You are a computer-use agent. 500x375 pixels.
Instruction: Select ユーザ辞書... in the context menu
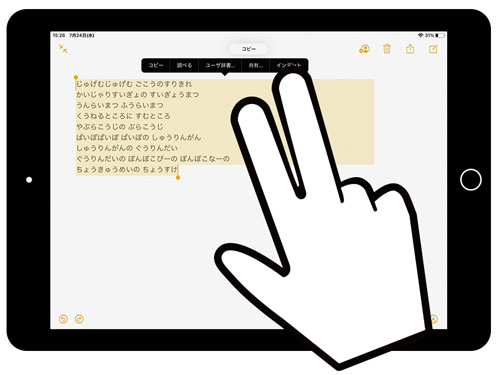click(x=220, y=65)
